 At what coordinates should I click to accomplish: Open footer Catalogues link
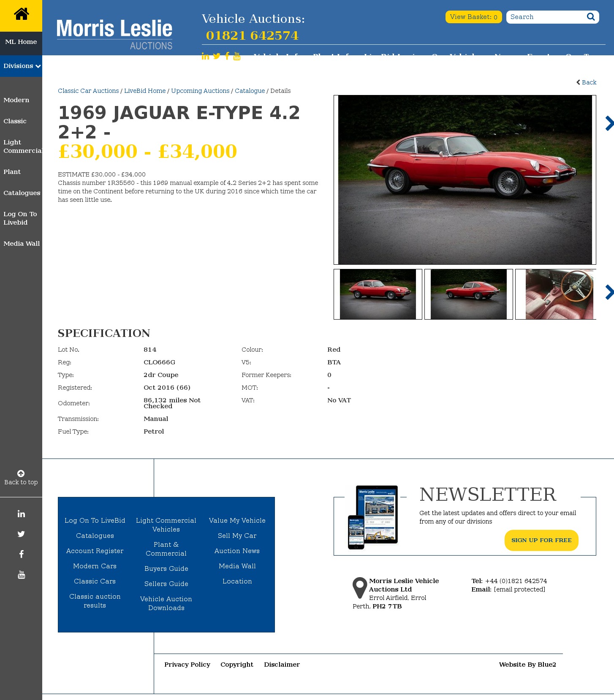pyautogui.click(x=95, y=536)
